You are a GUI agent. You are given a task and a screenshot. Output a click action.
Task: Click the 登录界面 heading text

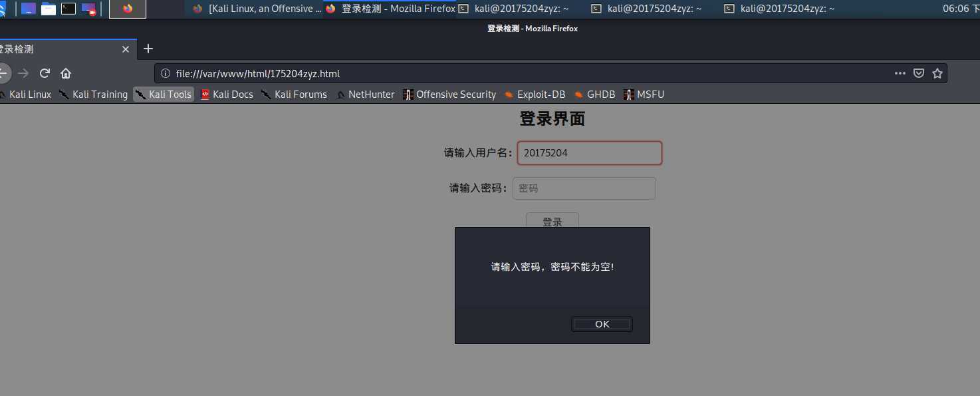click(552, 119)
